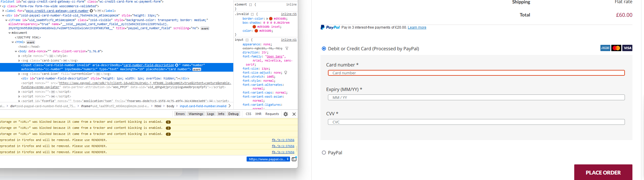Viewport: 644px width, 180px height.
Task: Select the body breadcrumb item
Action: (170, 106)
